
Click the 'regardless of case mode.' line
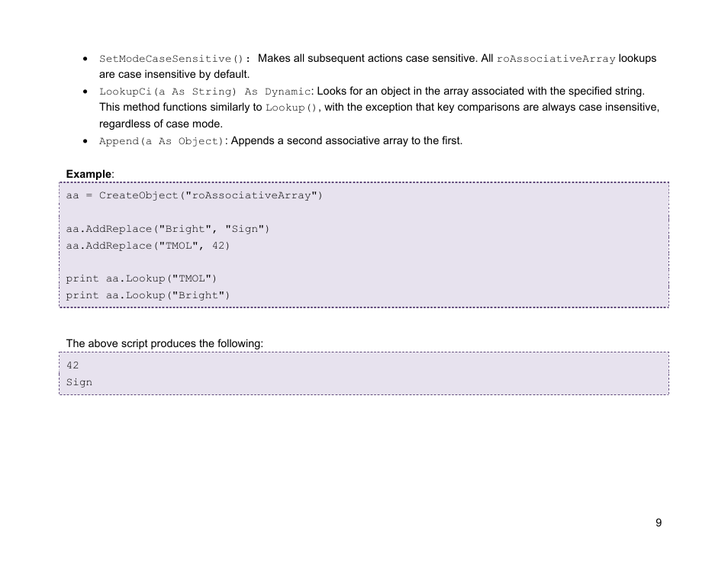tap(161, 124)
